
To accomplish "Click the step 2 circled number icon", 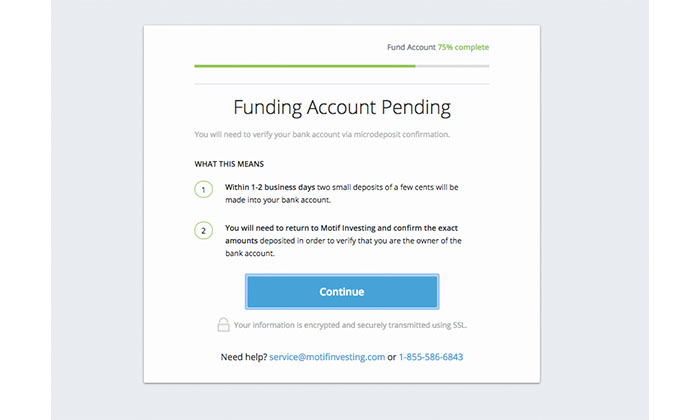I will [x=204, y=231].
